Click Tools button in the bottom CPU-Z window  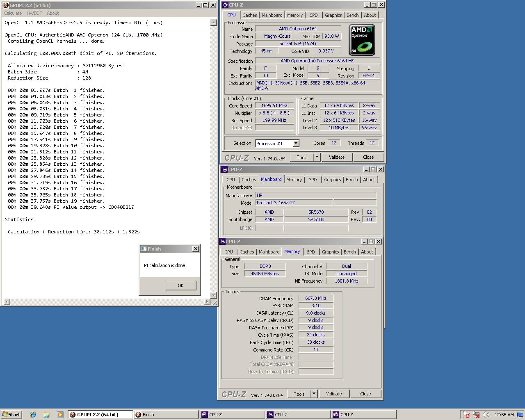[299, 394]
